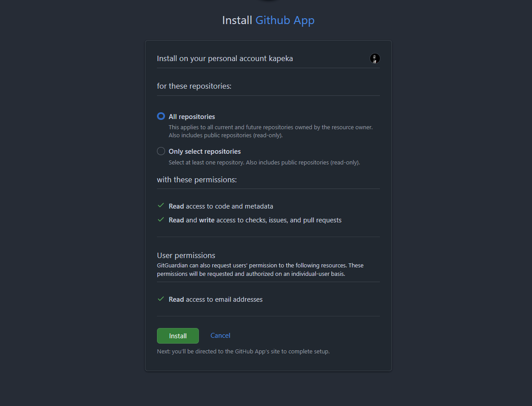Viewport: 532px width, 406px height.
Task: Choose the Only select repositories radio button
Action: (161, 151)
